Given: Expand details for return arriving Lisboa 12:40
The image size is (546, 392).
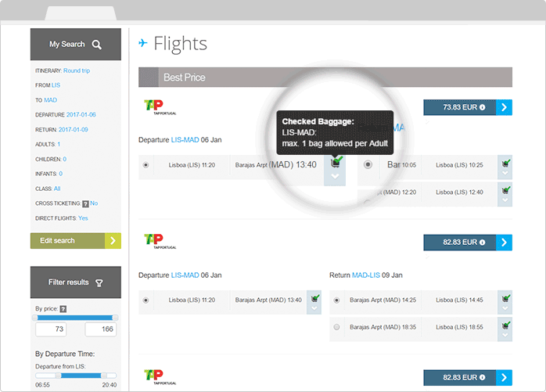Looking at the screenshot, I should 505,200.
